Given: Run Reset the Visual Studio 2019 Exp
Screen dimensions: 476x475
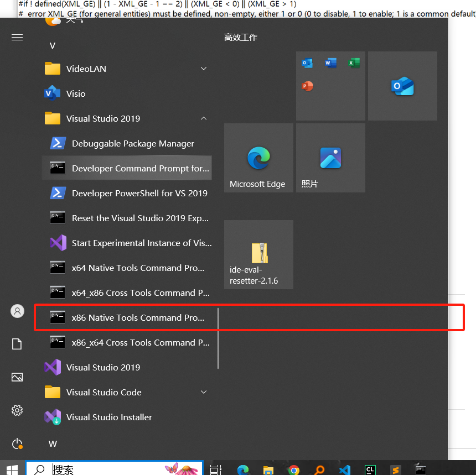Looking at the screenshot, I should pos(127,218).
